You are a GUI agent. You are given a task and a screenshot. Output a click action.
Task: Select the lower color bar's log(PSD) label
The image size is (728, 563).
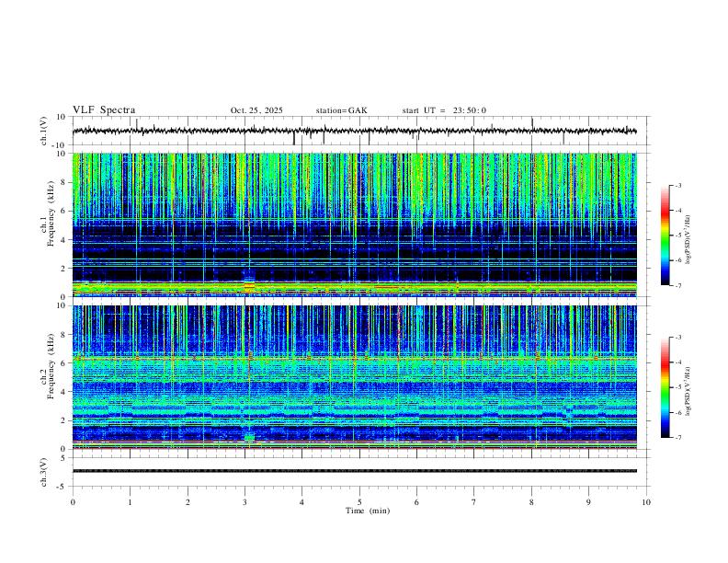pyautogui.click(x=688, y=391)
